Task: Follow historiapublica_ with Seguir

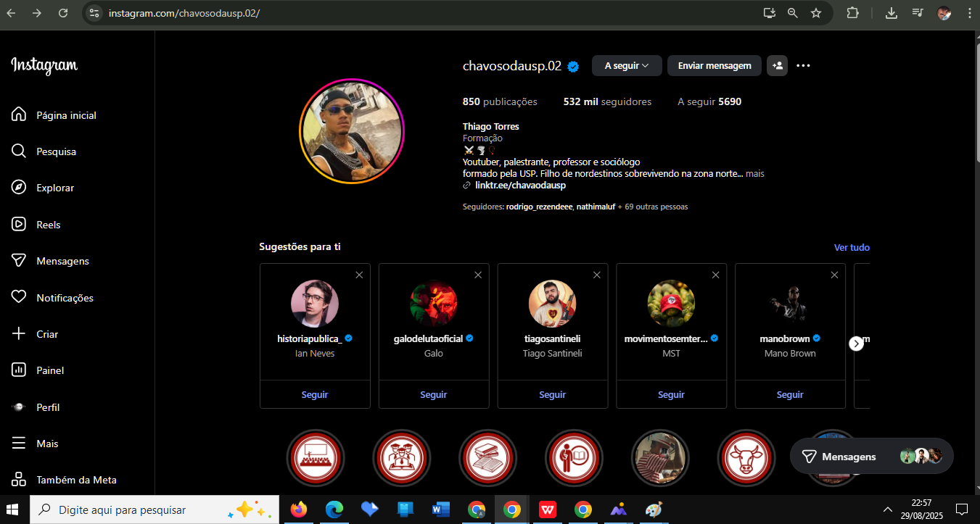Action: (x=315, y=395)
